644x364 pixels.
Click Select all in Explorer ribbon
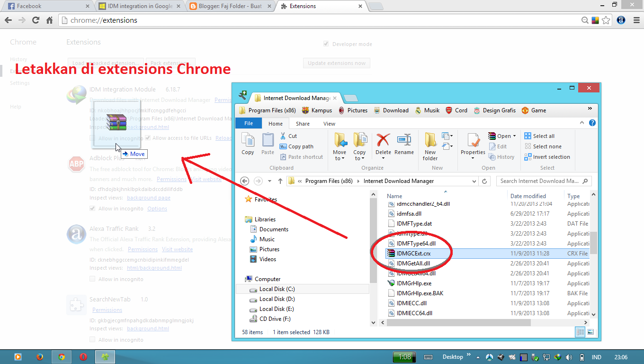(x=539, y=136)
